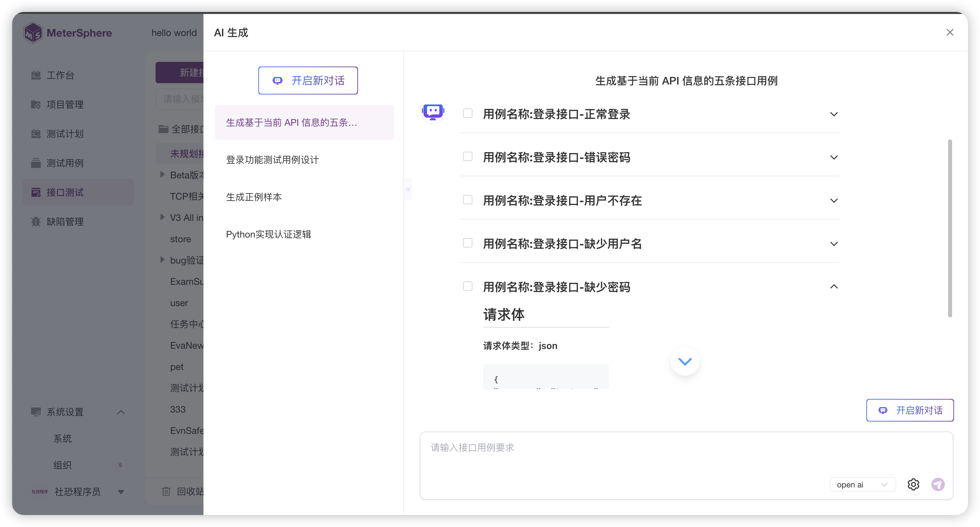
Task: Click the scroll-to-bottom arrow circle
Action: pyautogui.click(x=685, y=361)
